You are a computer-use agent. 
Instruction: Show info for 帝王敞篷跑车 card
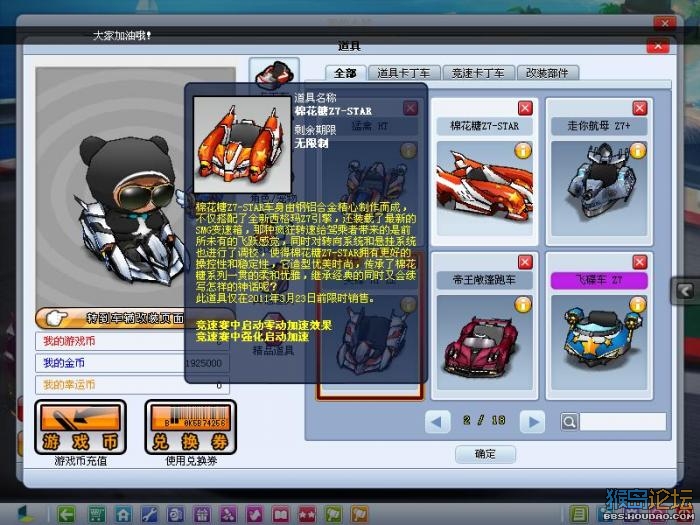pyautogui.click(x=523, y=304)
